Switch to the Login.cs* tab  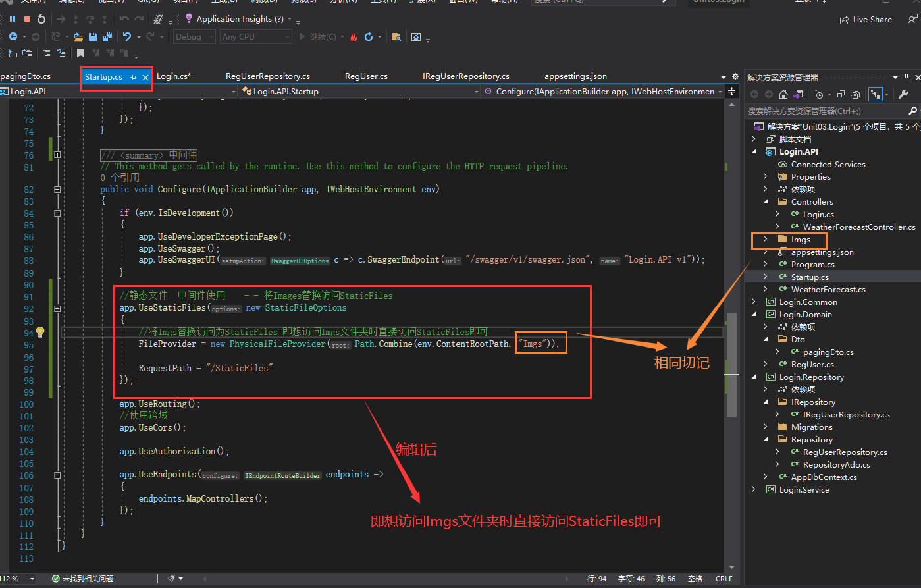pyautogui.click(x=174, y=76)
